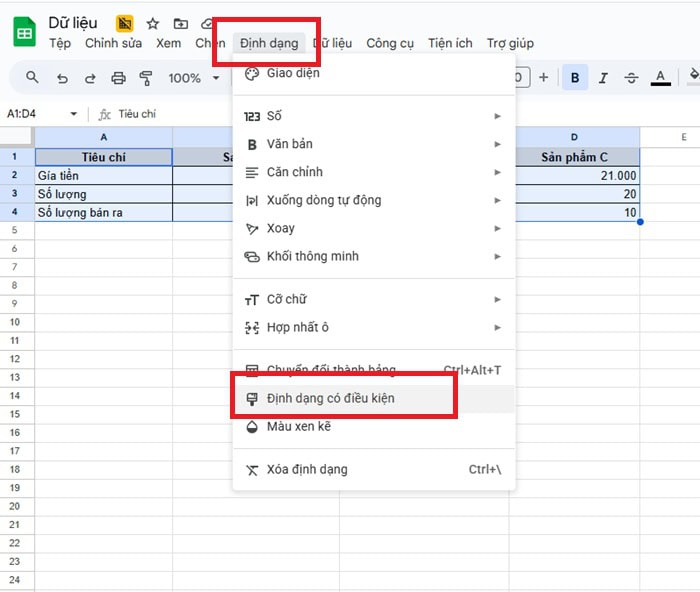Select Xóa định dạng option
The image size is (700, 592).
(x=374, y=470)
